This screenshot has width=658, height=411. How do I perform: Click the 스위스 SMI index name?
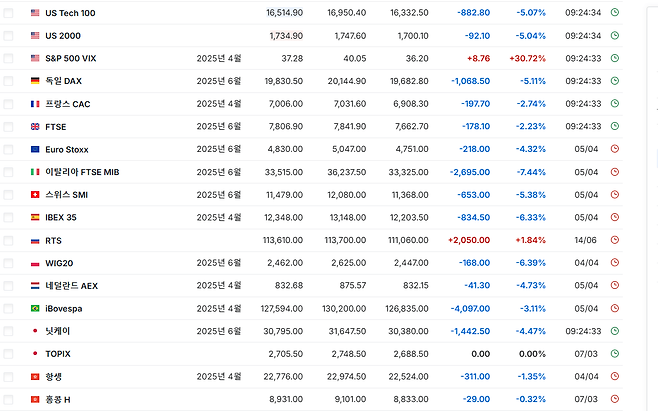66,194
